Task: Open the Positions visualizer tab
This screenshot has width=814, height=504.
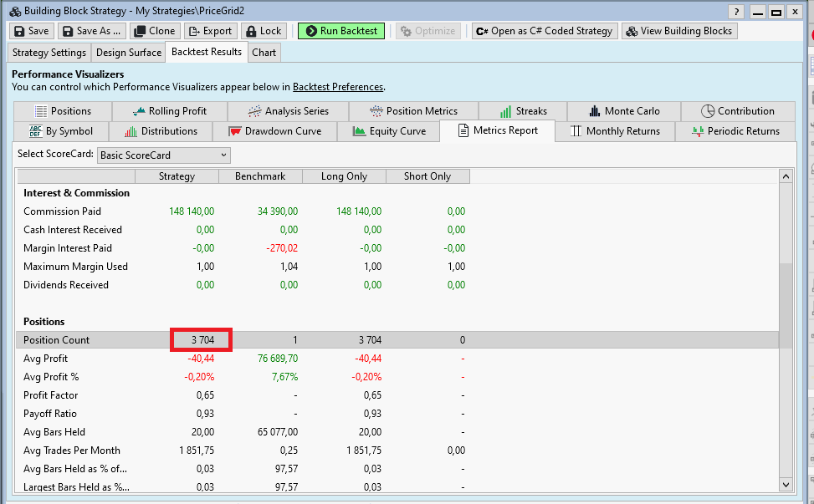Action: [x=63, y=111]
